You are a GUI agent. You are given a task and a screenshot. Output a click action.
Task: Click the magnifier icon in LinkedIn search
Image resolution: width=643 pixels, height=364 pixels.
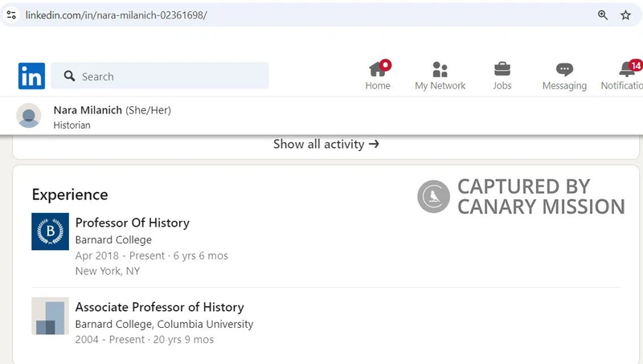pyautogui.click(x=69, y=76)
